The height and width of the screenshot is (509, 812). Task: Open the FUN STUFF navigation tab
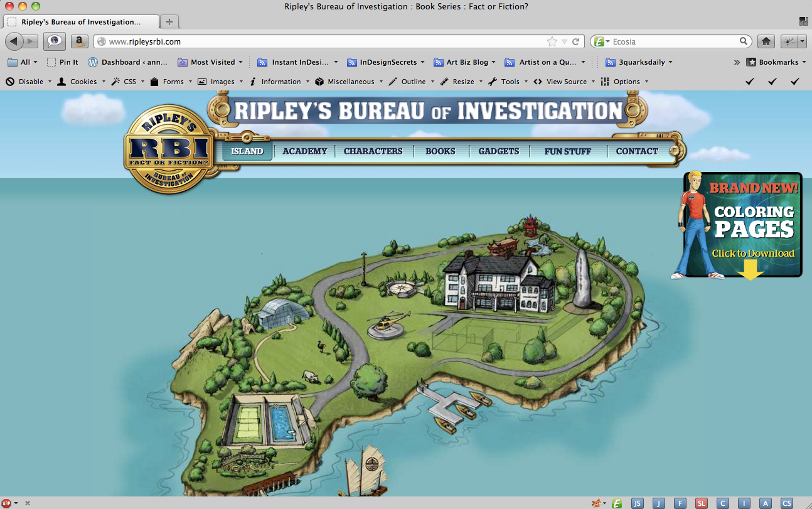568,151
